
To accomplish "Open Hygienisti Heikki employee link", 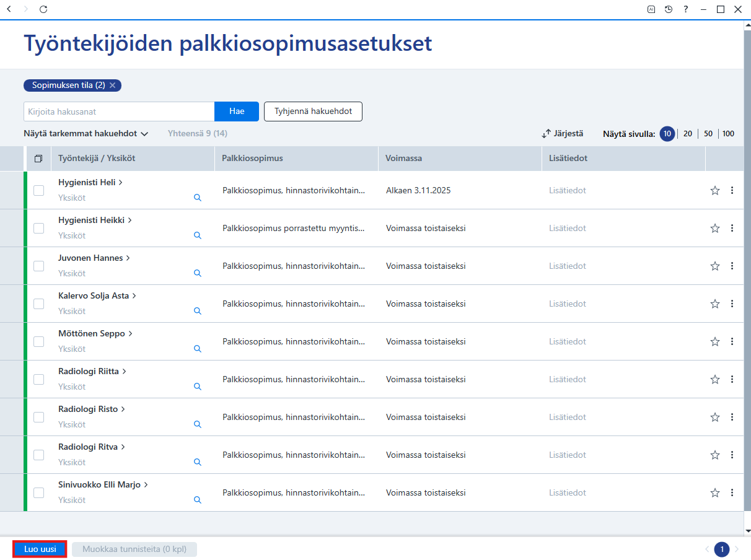I will (95, 220).
